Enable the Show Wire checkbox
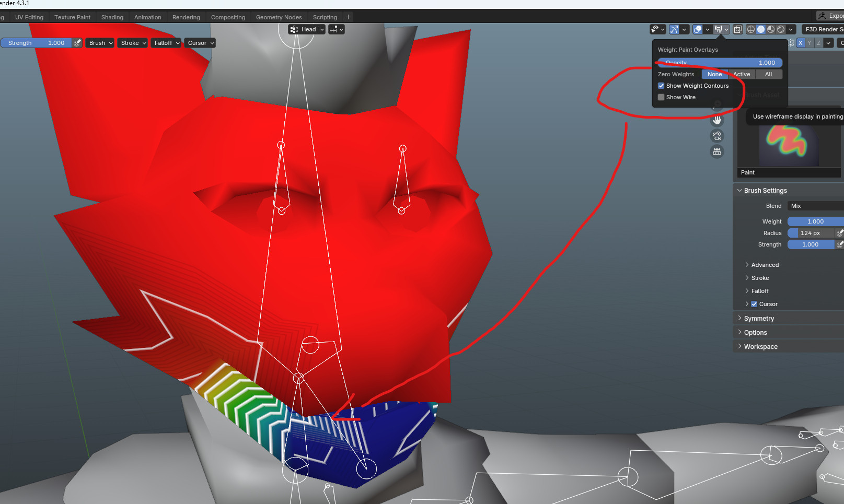The height and width of the screenshot is (504, 844). [x=661, y=97]
